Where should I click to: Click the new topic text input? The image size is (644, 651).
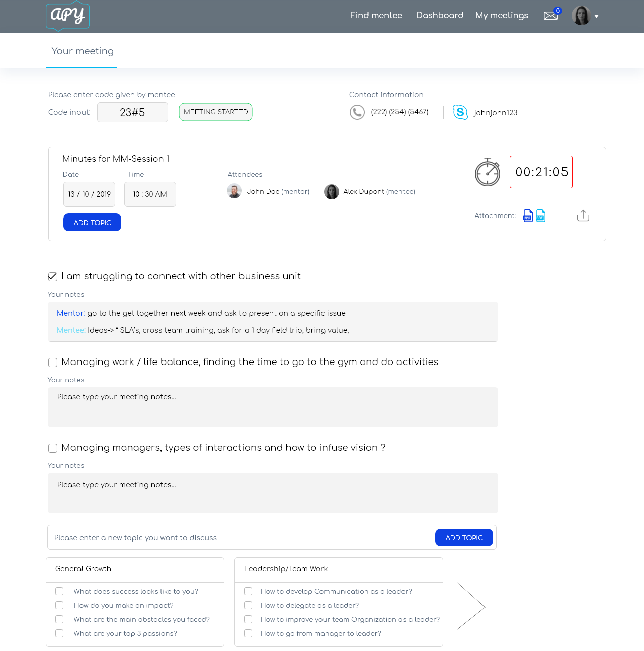point(242,538)
